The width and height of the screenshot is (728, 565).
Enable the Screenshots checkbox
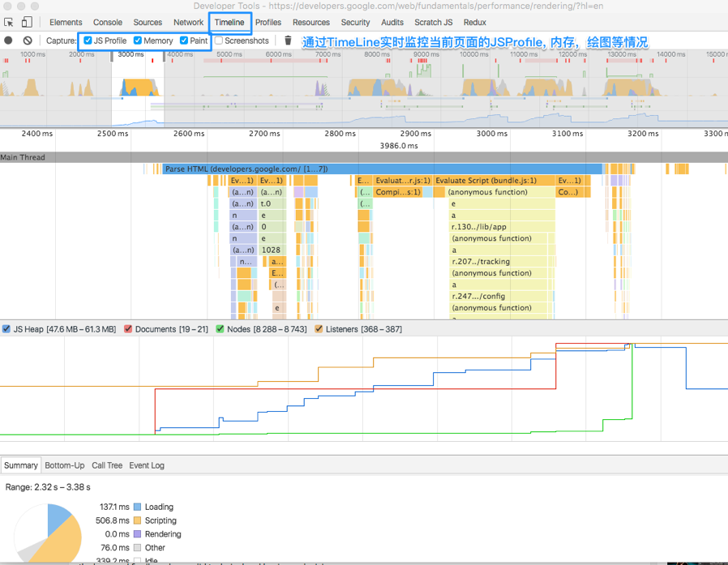219,41
